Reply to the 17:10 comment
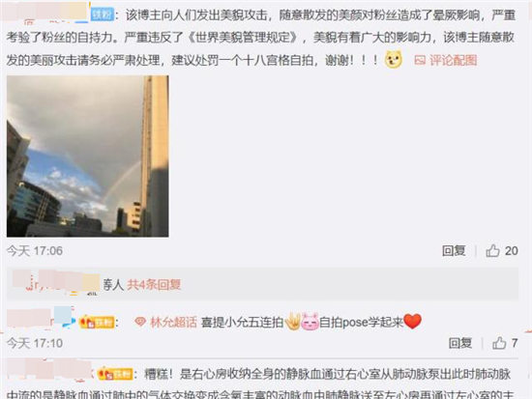 pyautogui.click(x=460, y=343)
